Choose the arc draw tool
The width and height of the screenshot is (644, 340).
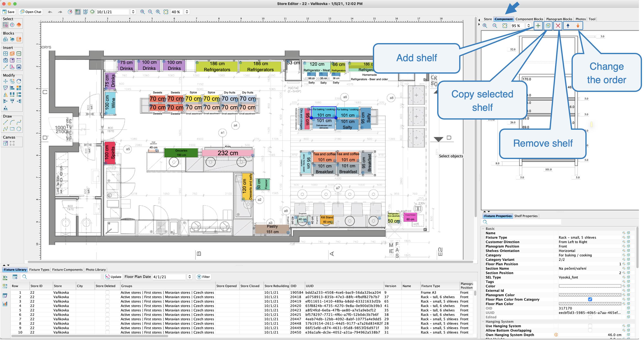coord(12,122)
